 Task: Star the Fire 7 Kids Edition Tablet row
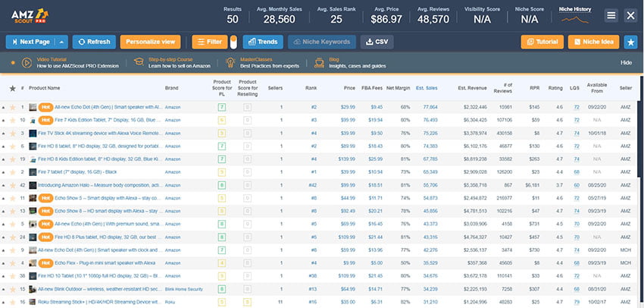click(13, 120)
